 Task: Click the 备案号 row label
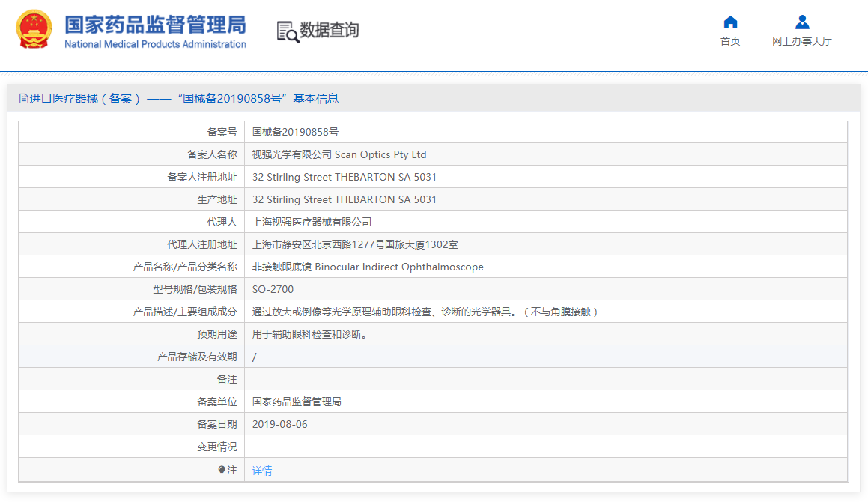pos(222,132)
